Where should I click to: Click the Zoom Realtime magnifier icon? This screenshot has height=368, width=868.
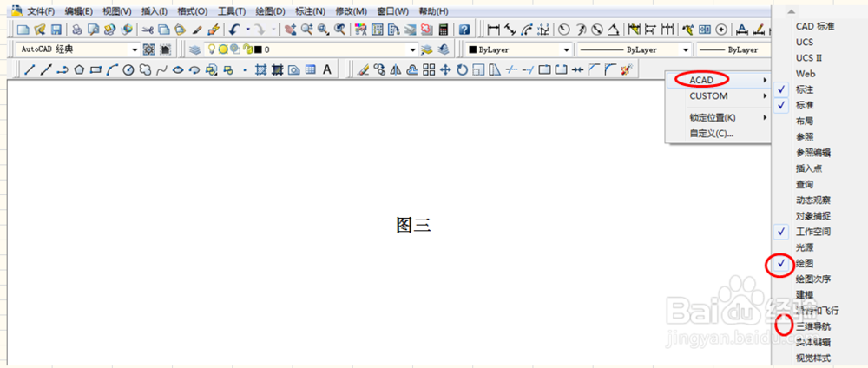[306, 30]
